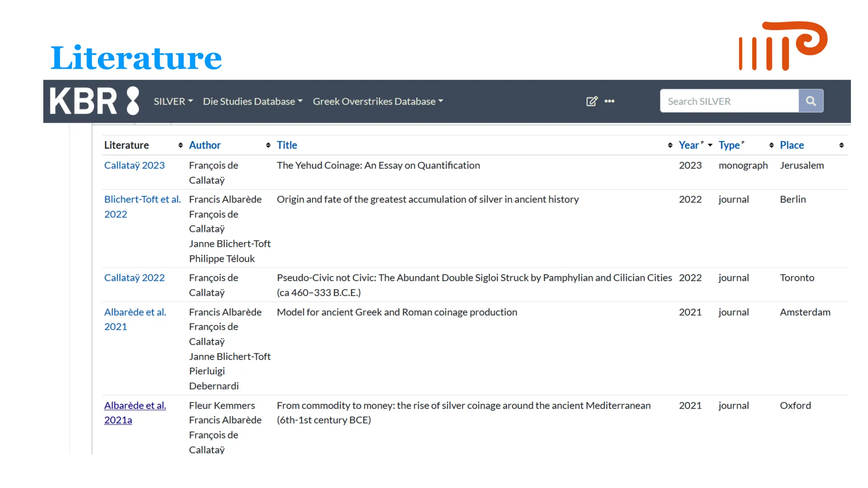Viewport: 868px width, 488px height.
Task: Open Greek Overstrikes Database dropdown
Action: coord(378,101)
